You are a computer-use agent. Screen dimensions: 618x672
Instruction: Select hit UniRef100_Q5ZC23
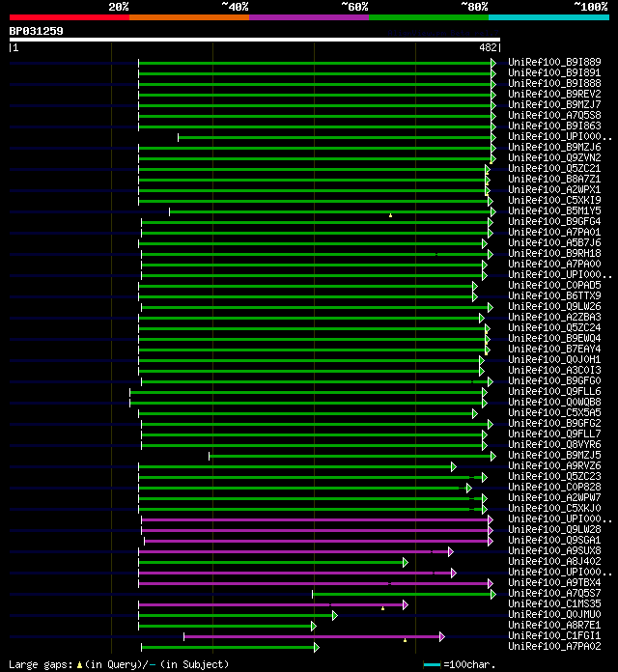[554, 476]
